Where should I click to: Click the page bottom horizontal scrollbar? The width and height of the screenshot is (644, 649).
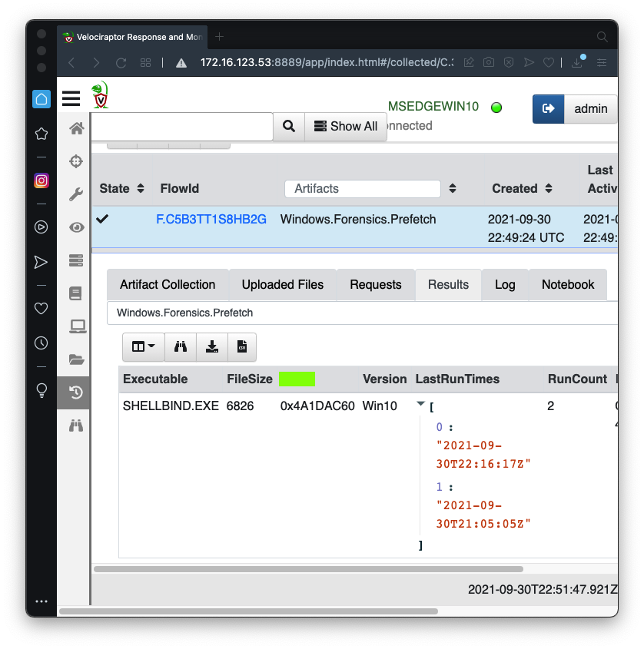(248, 611)
